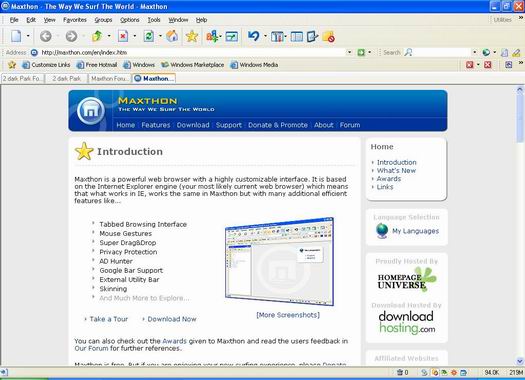The image size is (525, 380).
Task: Click the green Up one level icon
Action: (97, 36)
